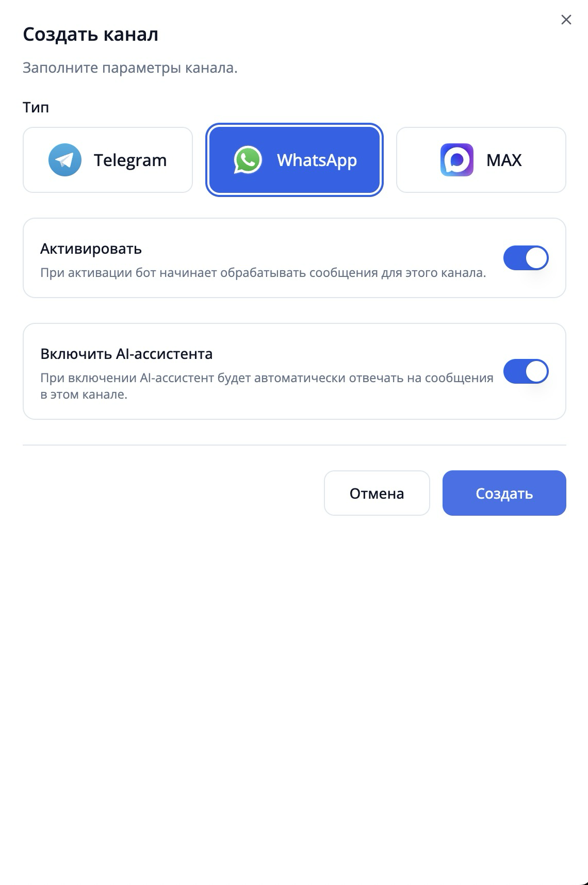Click the Тип field label
The width and height of the screenshot is (588, 885).
coord(36,107)
